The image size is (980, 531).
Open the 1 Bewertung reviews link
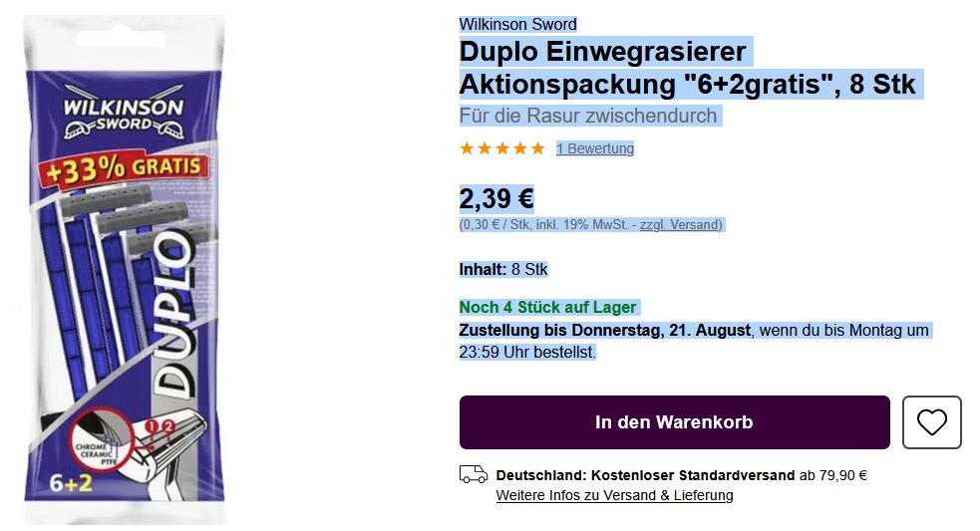[x=595, y=149]
